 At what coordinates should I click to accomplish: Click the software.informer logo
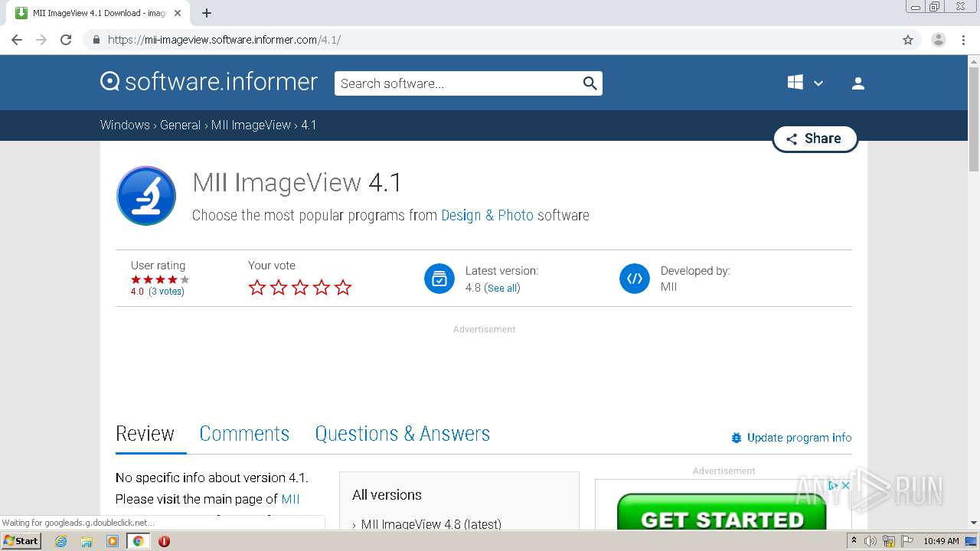pyautogui.click(x=209, y=82)
